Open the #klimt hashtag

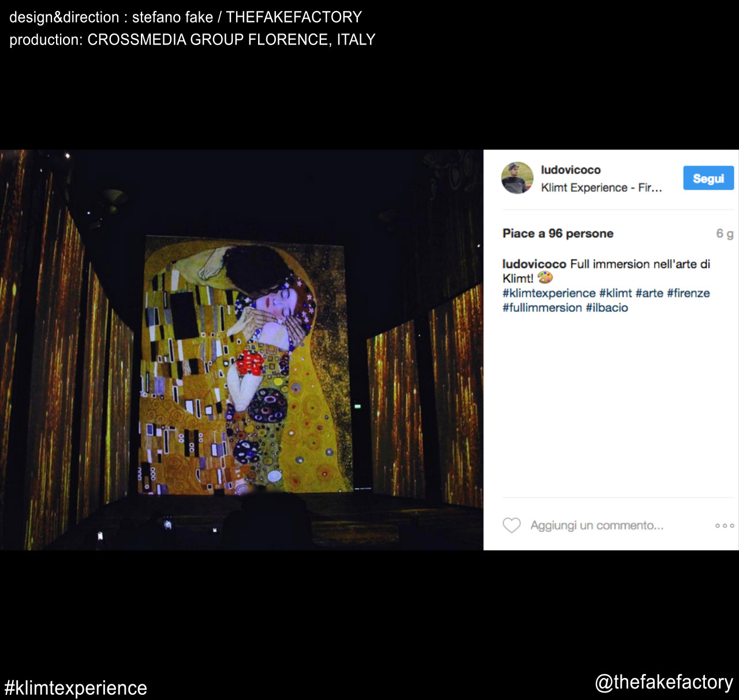point(615,293)
